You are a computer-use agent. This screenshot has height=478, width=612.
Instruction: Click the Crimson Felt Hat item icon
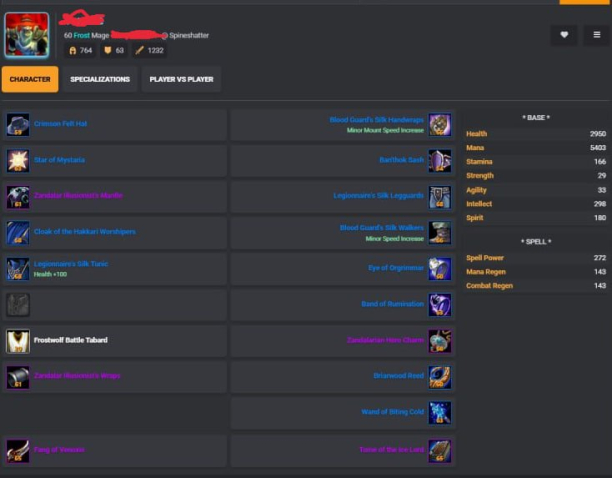[x=18, y=125]
